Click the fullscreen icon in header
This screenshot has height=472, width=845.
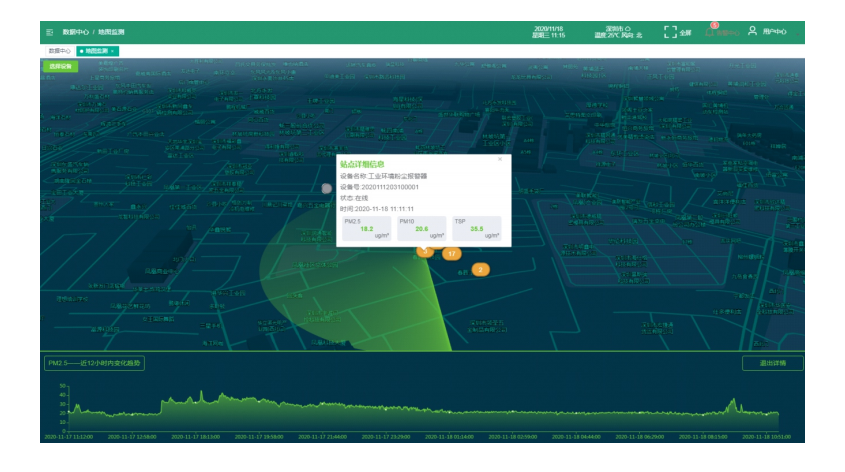coord(671,32)
